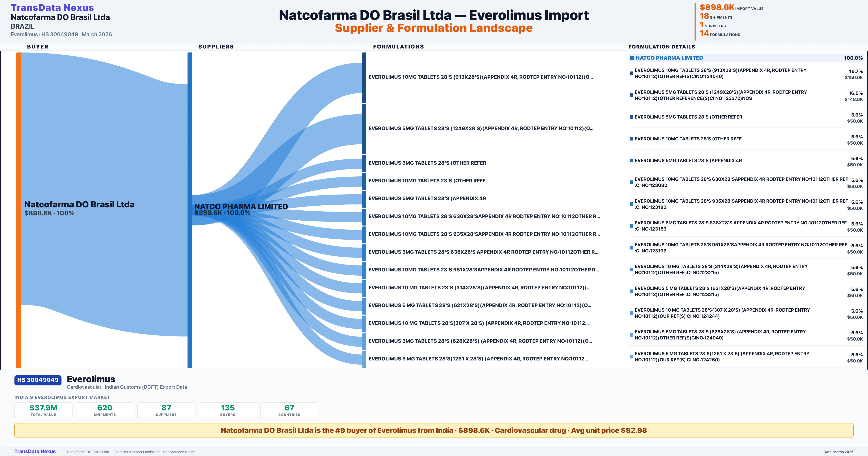868x456 pixels.
Task: Click legend square for 5MG Tablets Other Refer
Action: 631,117
